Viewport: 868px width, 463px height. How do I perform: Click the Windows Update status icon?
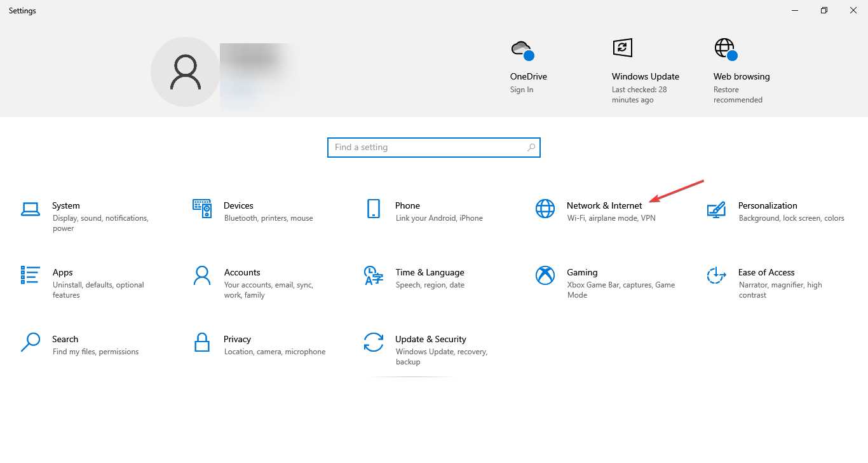[622, 48]
